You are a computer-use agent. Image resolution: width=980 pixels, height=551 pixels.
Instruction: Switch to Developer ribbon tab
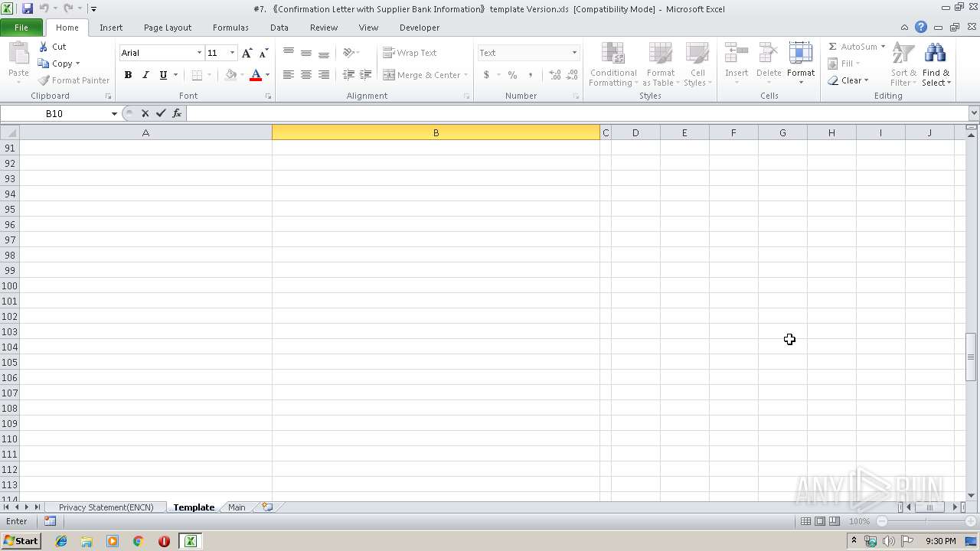tap(420, 28)
